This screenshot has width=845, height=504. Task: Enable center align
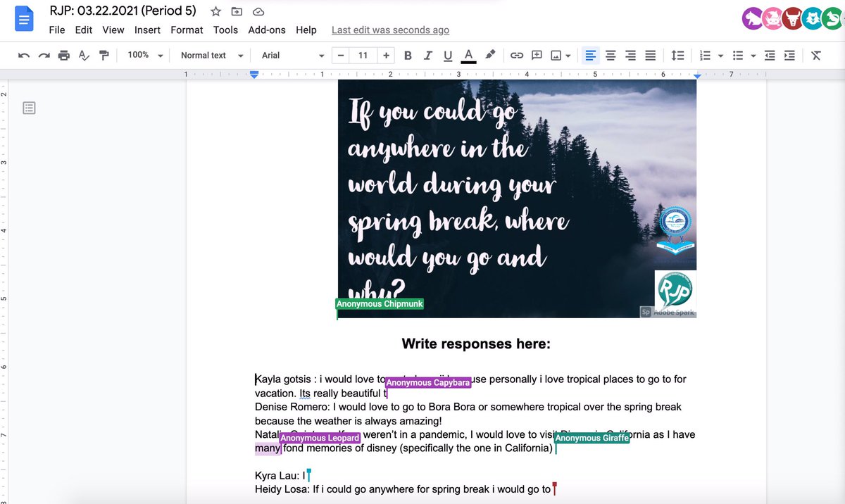[611, 55]
